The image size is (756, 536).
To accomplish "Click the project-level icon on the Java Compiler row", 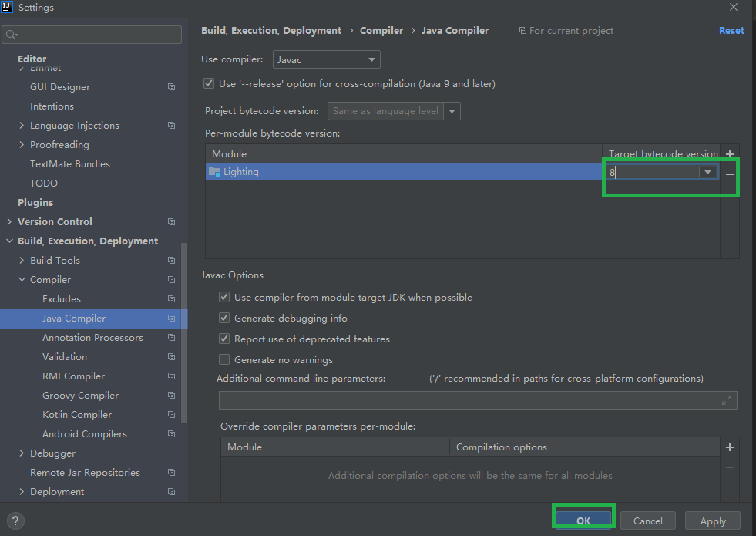I will point(171,319).
